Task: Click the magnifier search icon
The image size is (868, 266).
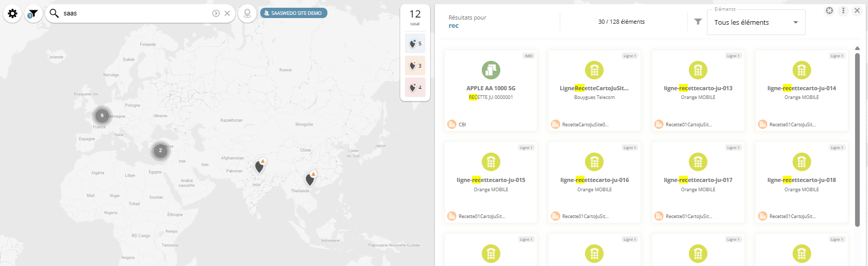Action: pos(54,13)
